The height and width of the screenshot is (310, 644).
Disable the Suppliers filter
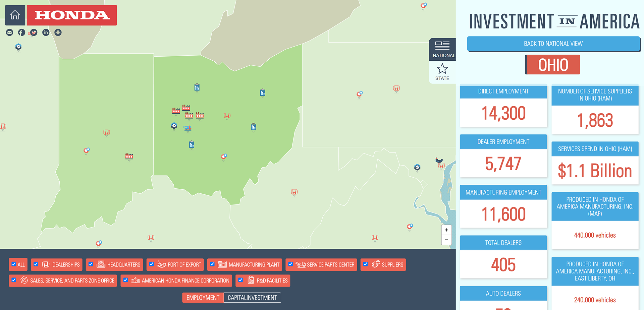tap(366, 264)
